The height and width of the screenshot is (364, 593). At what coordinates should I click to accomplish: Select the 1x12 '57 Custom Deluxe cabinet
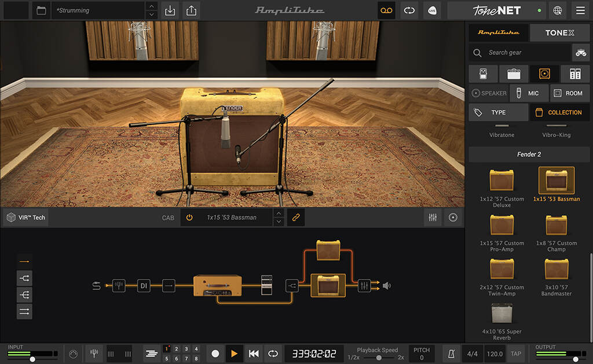502,182
